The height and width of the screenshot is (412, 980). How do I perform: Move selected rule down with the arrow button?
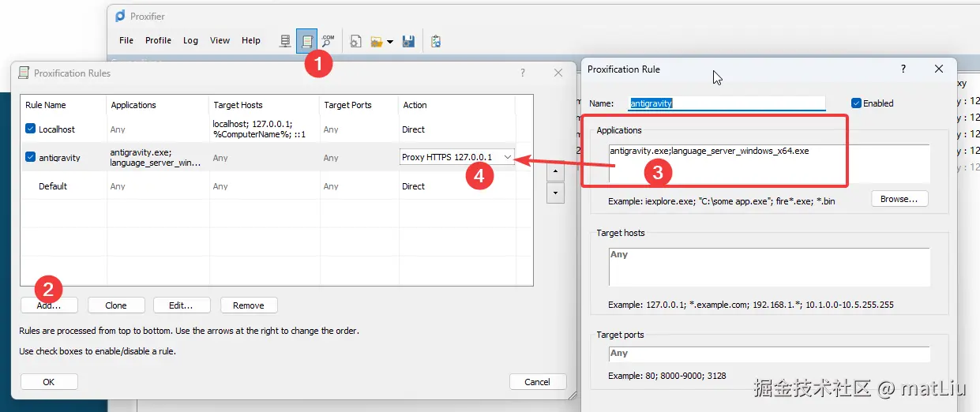pyautogui.click(x=555, y=193)
